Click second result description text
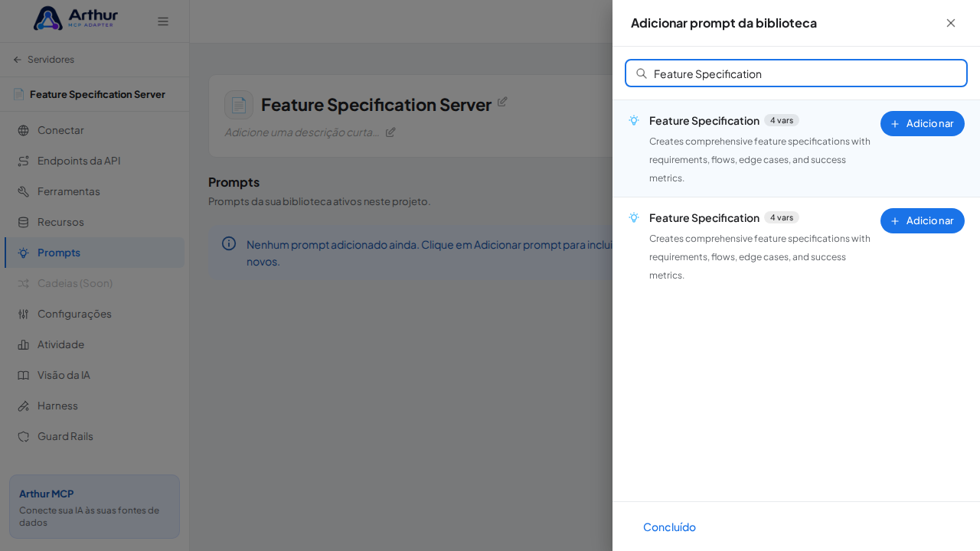Viewport: 980px width, 551px height. click(759, 257)
